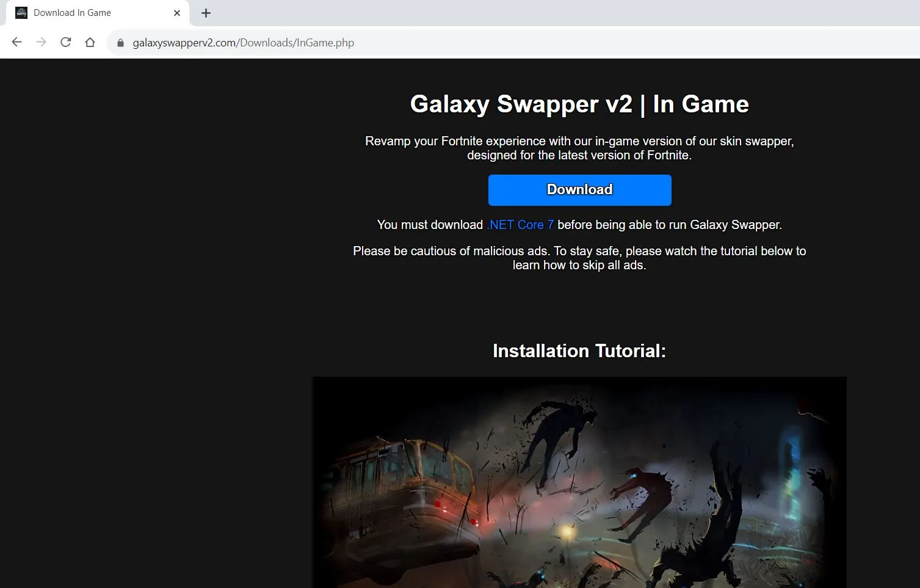Click the tab's Galaxy Swapper favicon

click(x=21, y=13)
